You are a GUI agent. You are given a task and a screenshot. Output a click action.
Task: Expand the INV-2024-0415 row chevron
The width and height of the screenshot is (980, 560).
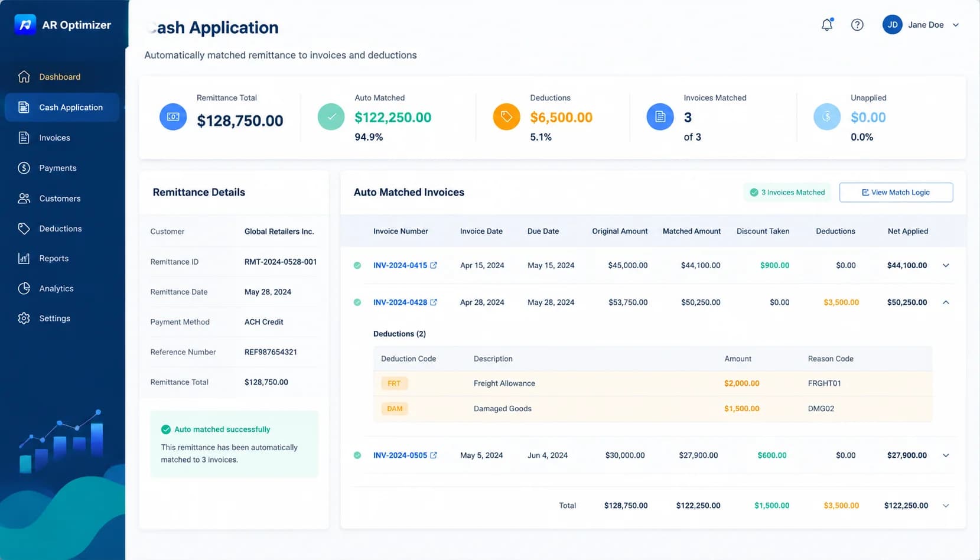coord(946,265)
